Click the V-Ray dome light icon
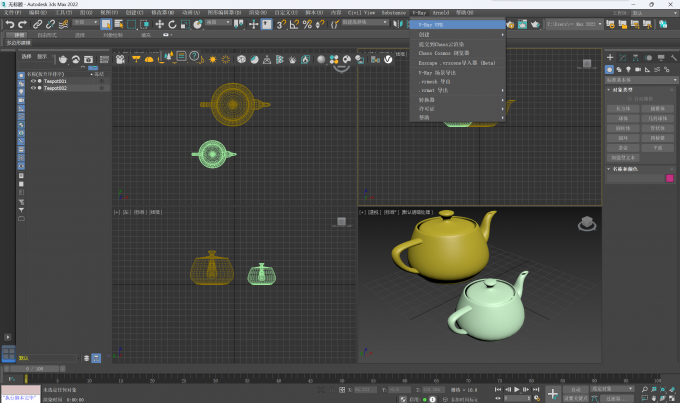Viewport: 680px width, 403px height. click(149, 59)
